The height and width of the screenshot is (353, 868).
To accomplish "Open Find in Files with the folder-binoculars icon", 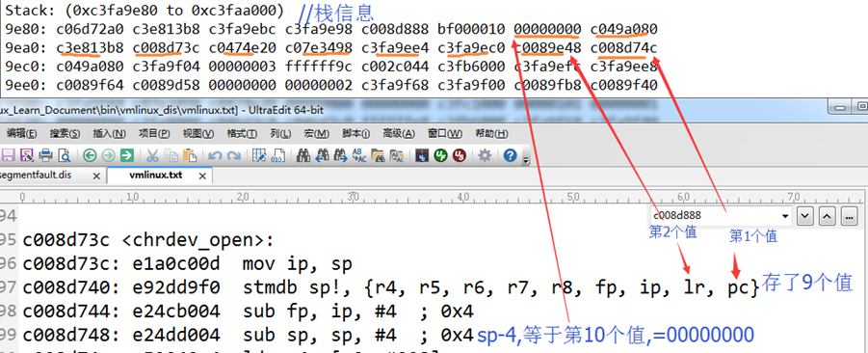I will tap(377, 155).
